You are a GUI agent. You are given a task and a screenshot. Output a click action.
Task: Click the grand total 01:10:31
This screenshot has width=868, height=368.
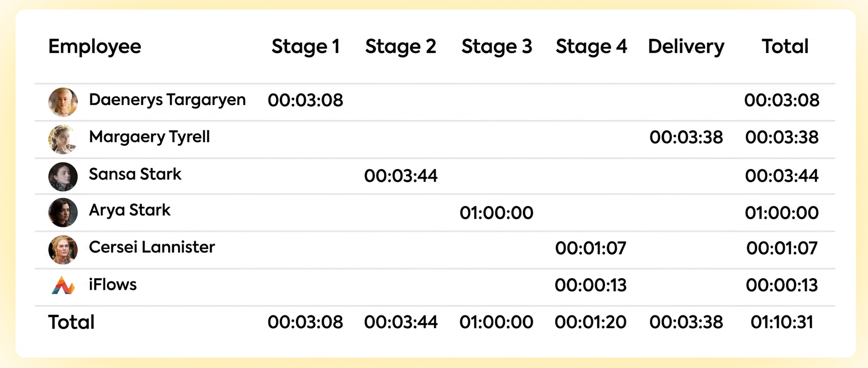(782, 322)
